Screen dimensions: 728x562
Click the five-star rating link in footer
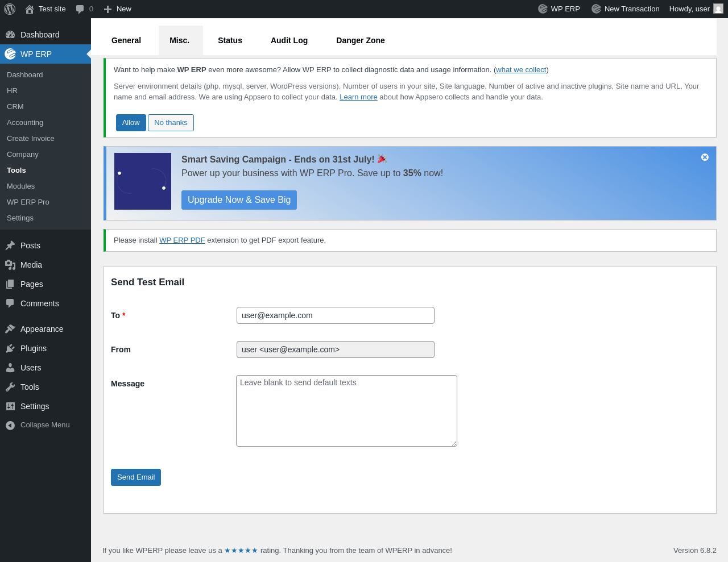(241, 550)
